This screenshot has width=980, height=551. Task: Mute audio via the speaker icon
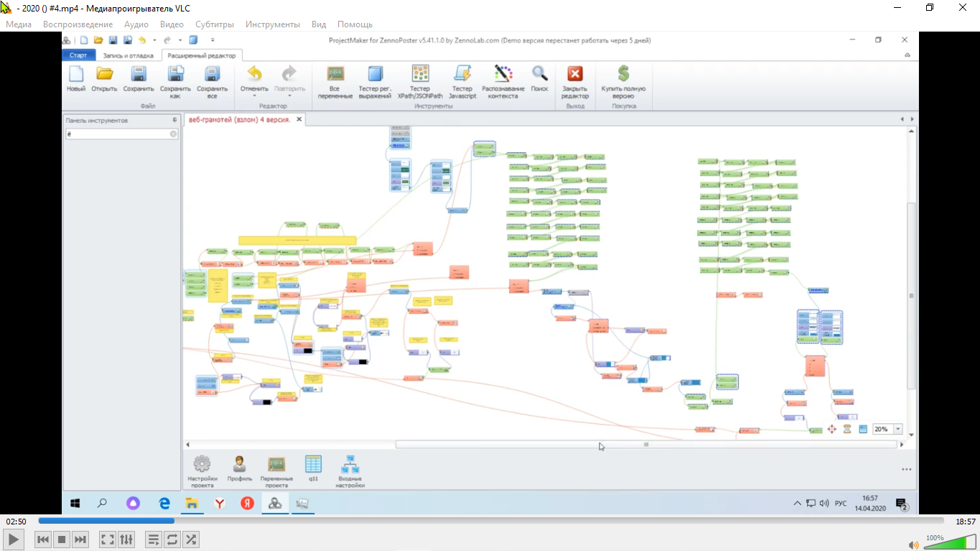(x=913, y=545)
